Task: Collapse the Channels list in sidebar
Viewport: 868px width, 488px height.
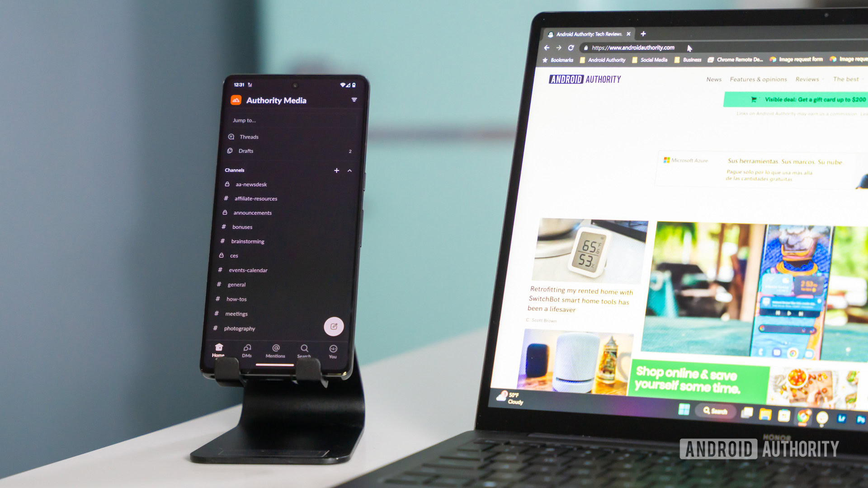Action: (x=350, y=170)
